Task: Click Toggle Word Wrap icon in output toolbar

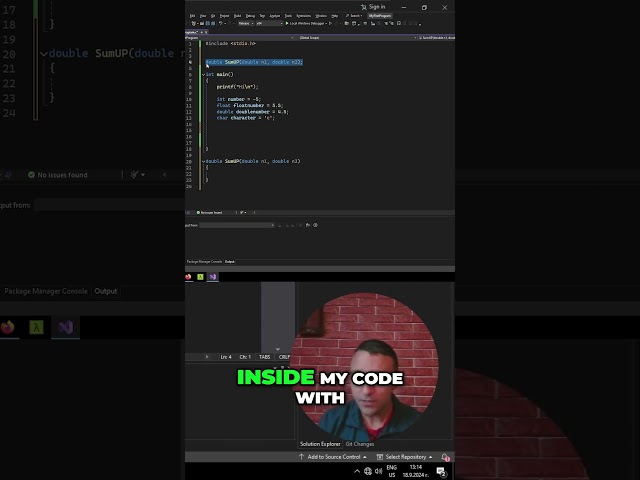Action: pyautogui.click(x=308, y=225)
